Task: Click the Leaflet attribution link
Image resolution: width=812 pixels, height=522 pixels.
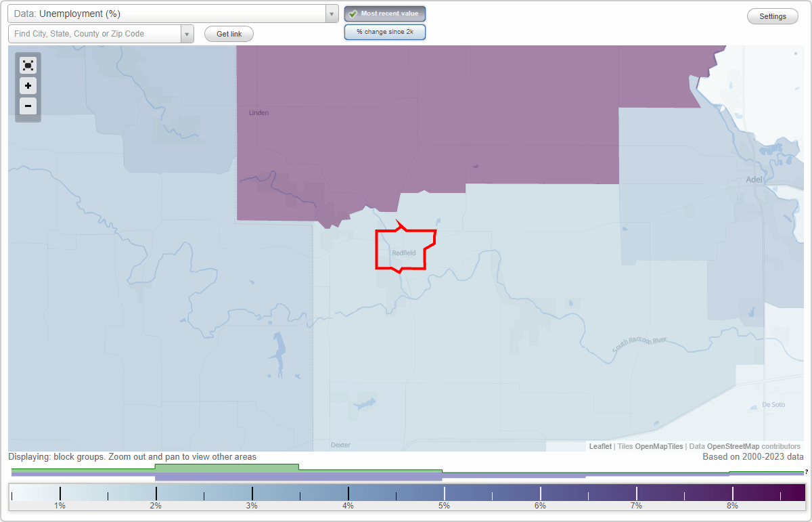Action: pyautogui.click(x=600, y=446)
